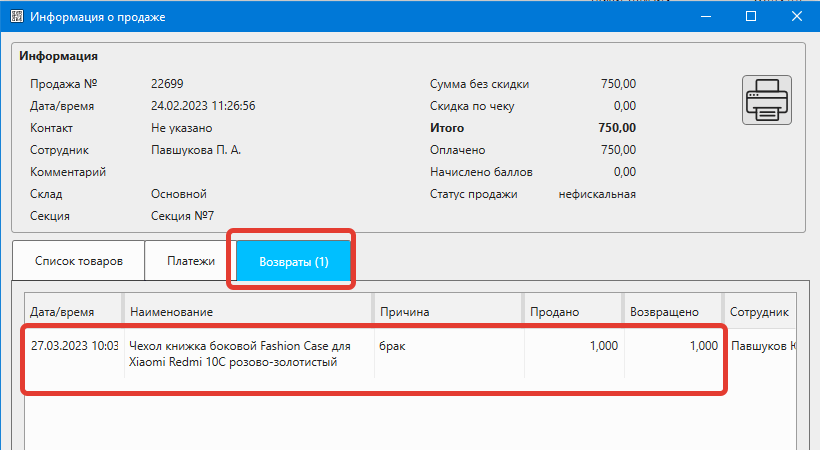Sort returns by the Причина column

point(446,312)
